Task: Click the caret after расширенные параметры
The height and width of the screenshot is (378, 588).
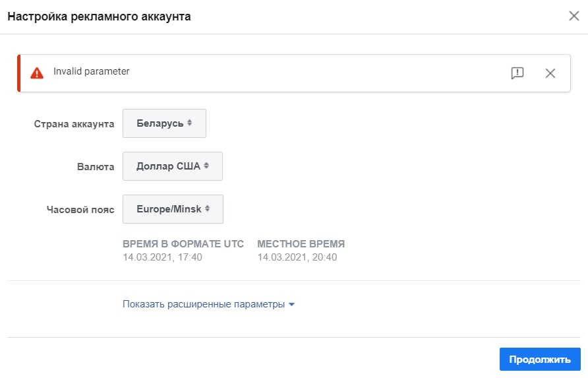Action: click(292, 304)
